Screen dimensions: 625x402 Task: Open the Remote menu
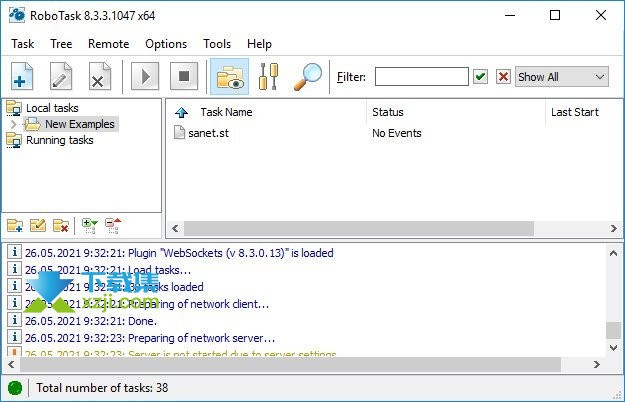click(108, 43)
